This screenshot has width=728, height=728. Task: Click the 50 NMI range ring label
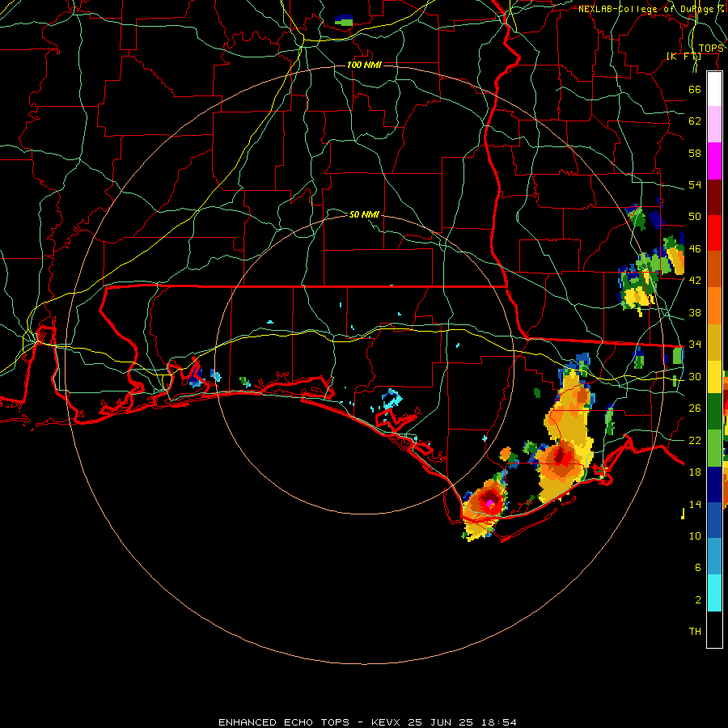pyautogui.click(x=364, y=214)
